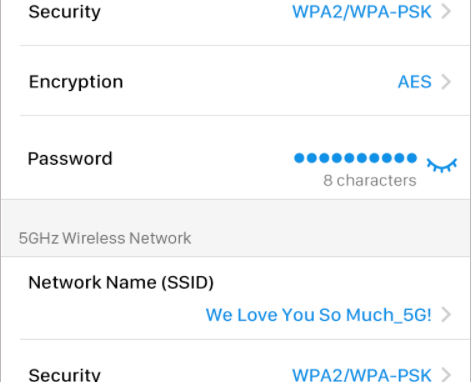Click chevron next to AES encryption
This screenshot has height=382, width=471.
pos(446,82)
